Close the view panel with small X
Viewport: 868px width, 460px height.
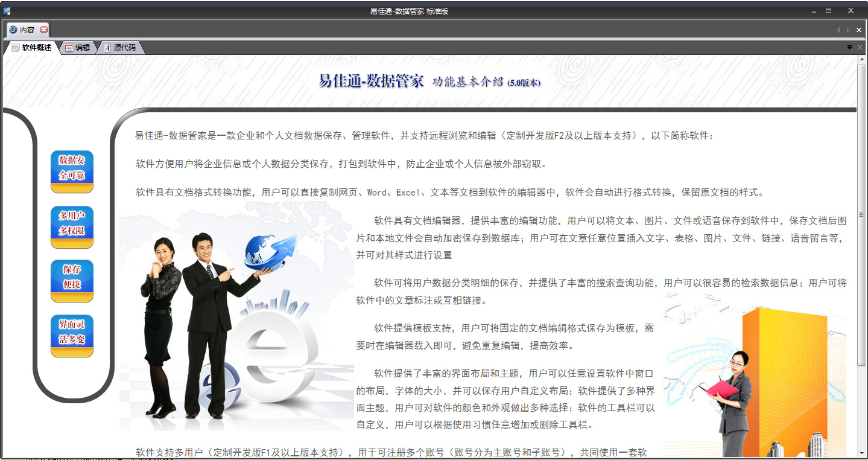tap(860, 48)
